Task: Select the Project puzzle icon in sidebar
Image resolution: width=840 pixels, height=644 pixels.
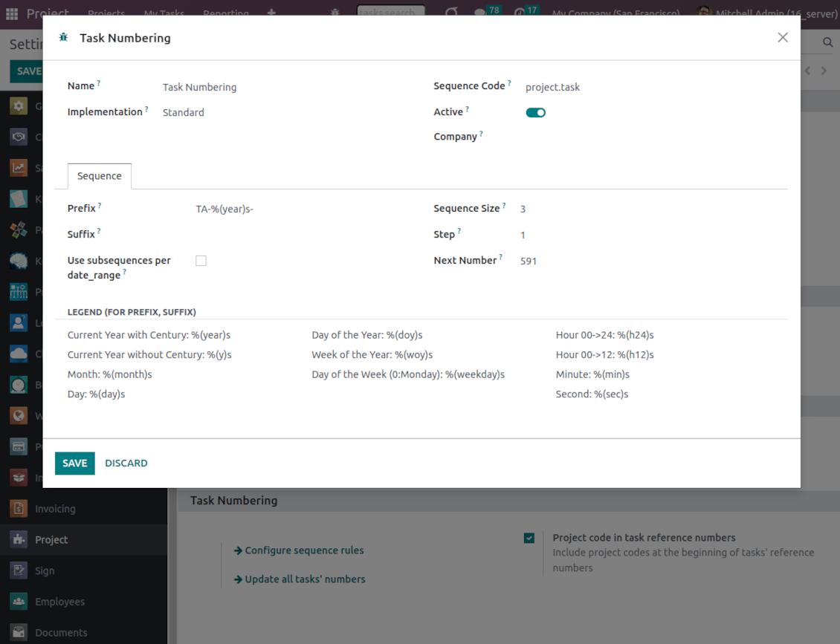Action: [x=19, y=539]
